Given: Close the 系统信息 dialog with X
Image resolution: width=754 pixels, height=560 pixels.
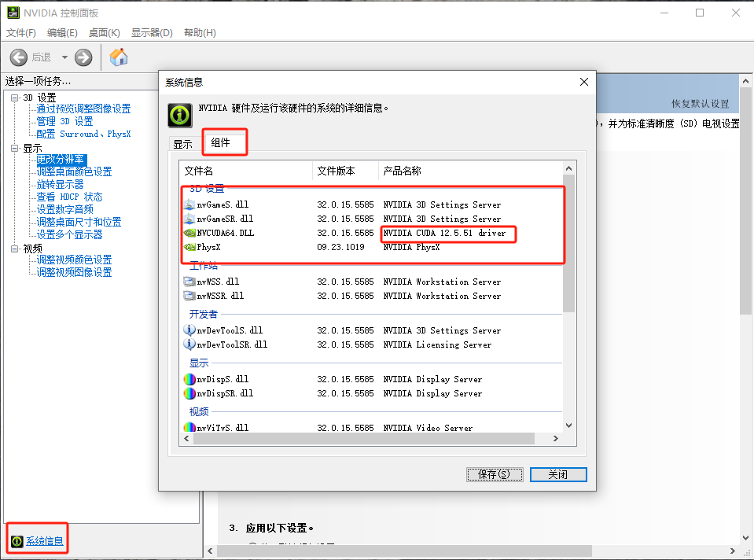Looking at the screenshot, I should [x=583, y=82].
